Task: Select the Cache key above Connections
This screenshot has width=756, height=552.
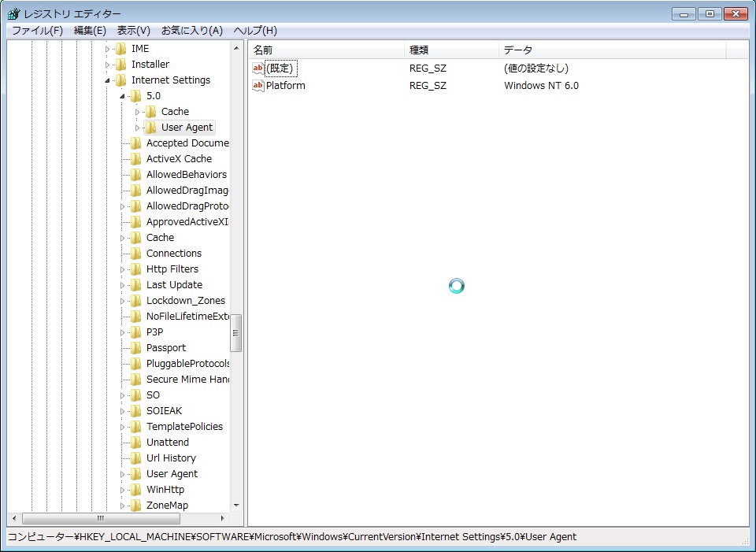Action: [160, 237]
